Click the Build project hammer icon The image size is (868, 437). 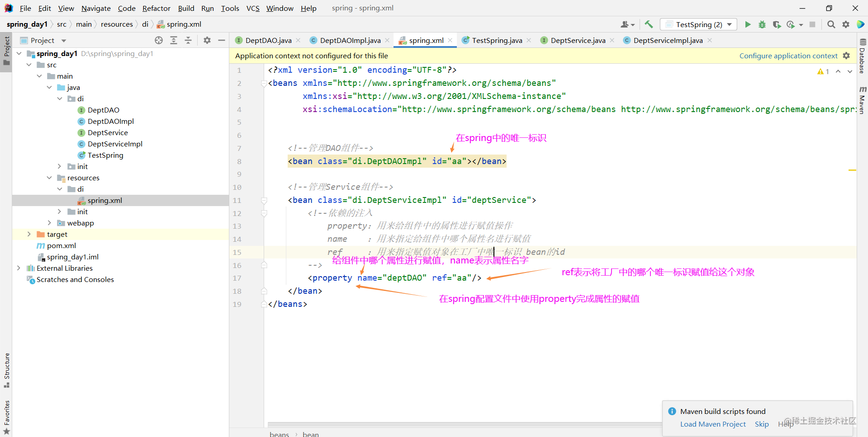[649, 24]
